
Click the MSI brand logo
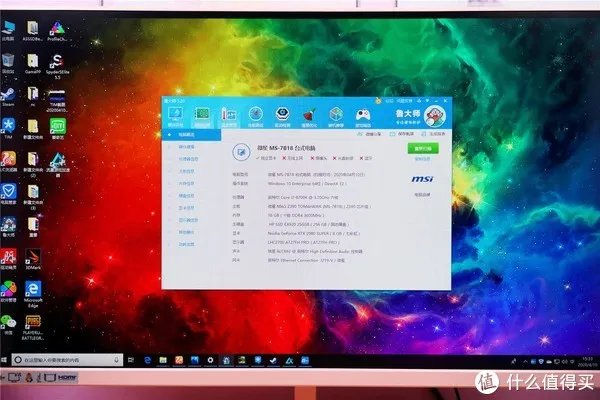click(422, 178)
